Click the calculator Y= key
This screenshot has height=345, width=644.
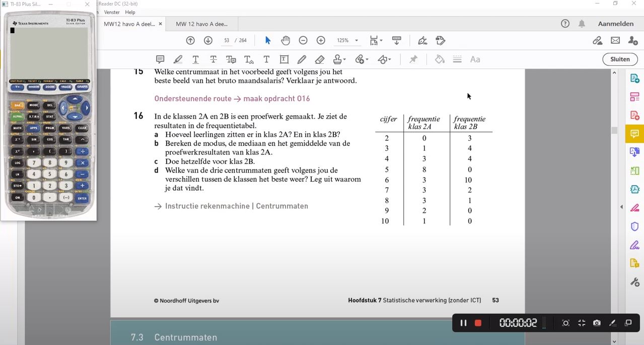coord(18,87)
